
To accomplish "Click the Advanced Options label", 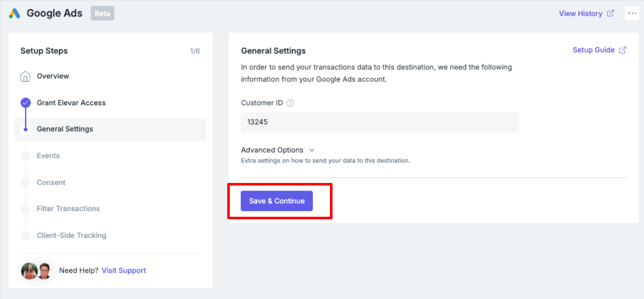I will tap(272, 150).
